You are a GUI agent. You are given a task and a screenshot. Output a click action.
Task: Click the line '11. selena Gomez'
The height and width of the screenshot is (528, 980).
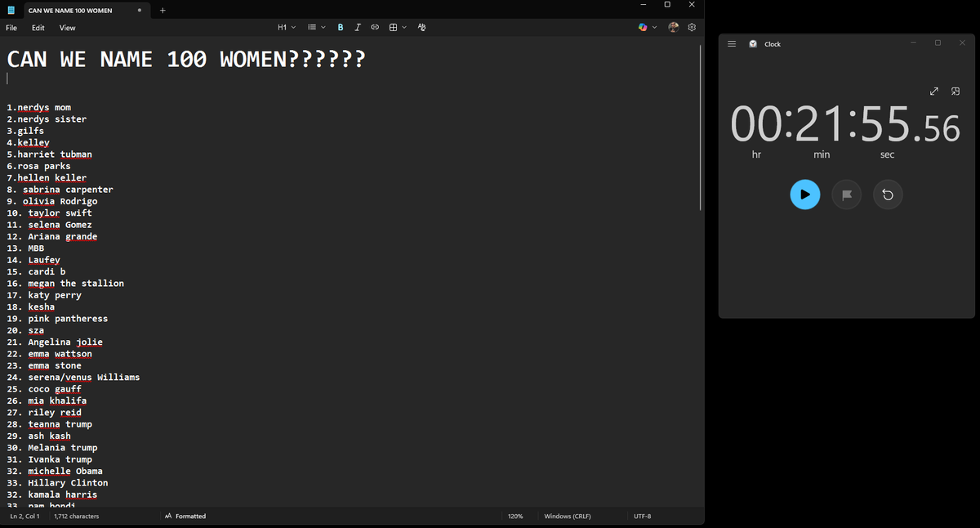tap(49, 225)
